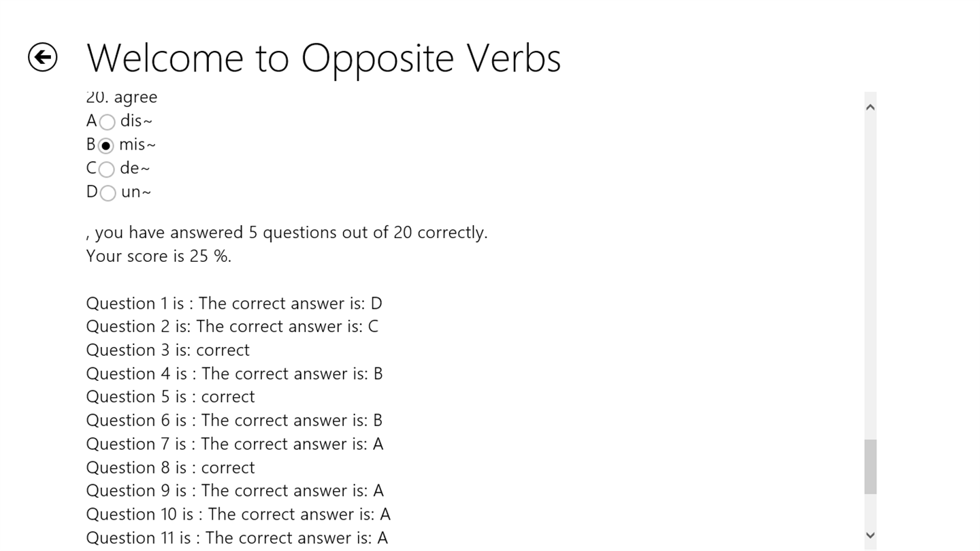Choose the mis~ radio button for agree

(106, 146)
